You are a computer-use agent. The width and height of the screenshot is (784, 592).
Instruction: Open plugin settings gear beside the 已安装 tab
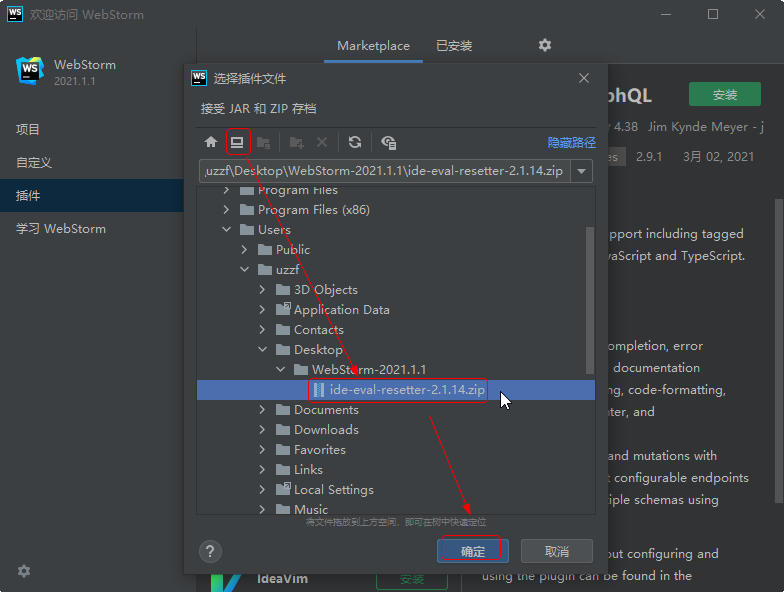click(x=544, y=46)
